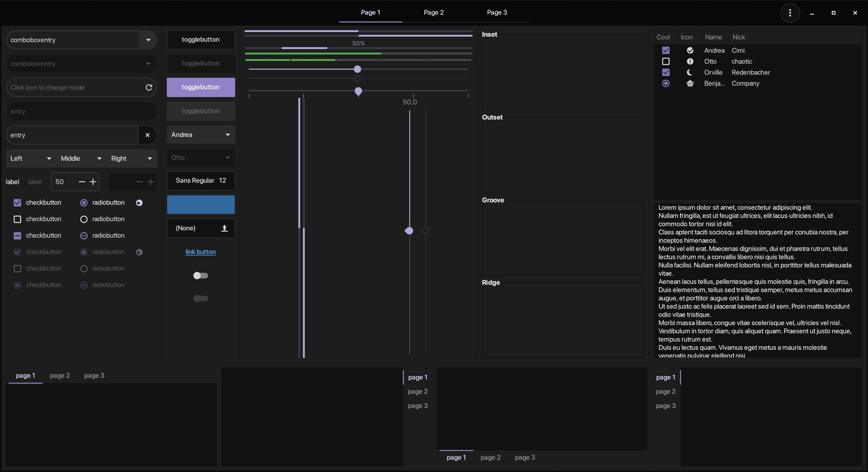Open the Middle dropdown
Screen dimensions: 868x472
point(81,159)
